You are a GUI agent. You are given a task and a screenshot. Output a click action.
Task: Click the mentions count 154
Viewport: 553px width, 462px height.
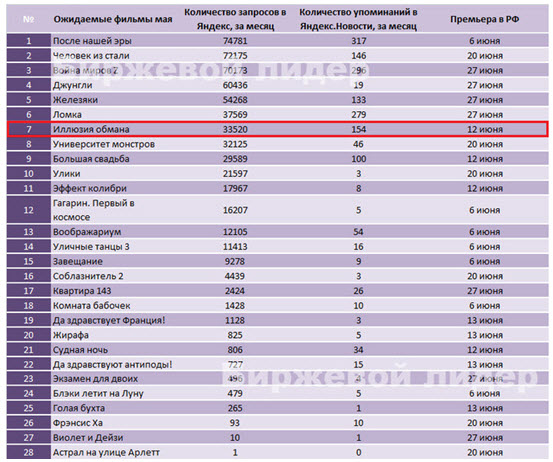(359, 129)
